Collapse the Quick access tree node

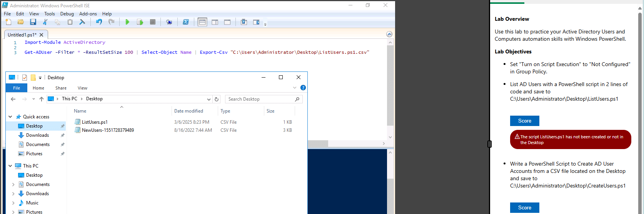point(10,117)
